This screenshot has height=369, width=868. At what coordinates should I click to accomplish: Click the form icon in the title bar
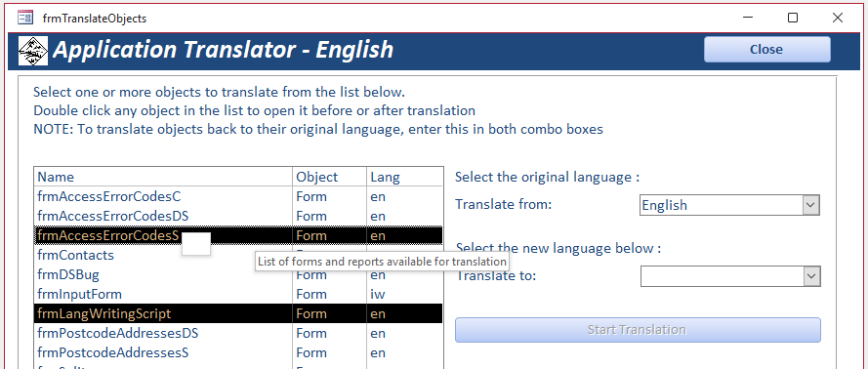click(x=25, y=18)
